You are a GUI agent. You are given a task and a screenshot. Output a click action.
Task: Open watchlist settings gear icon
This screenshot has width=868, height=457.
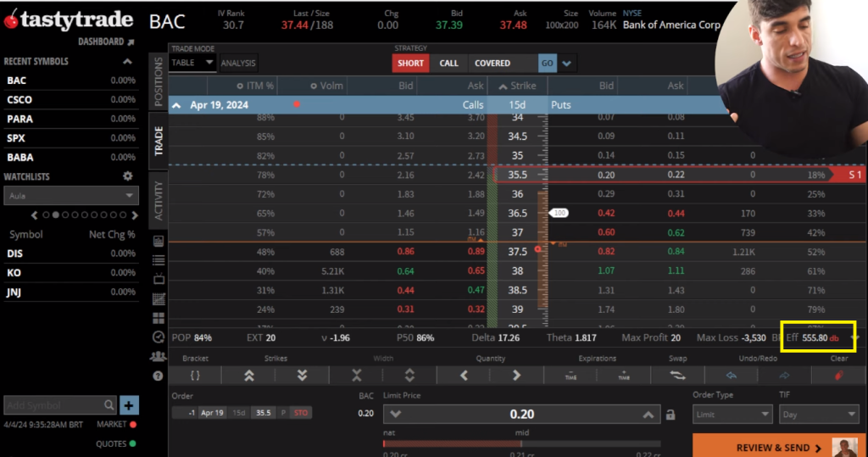pos(128,176)
